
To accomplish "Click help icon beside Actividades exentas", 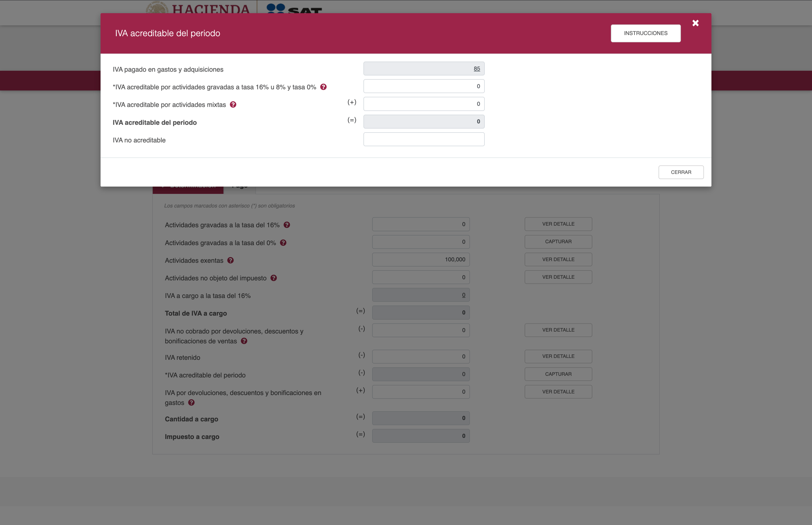I will [230, 261].
